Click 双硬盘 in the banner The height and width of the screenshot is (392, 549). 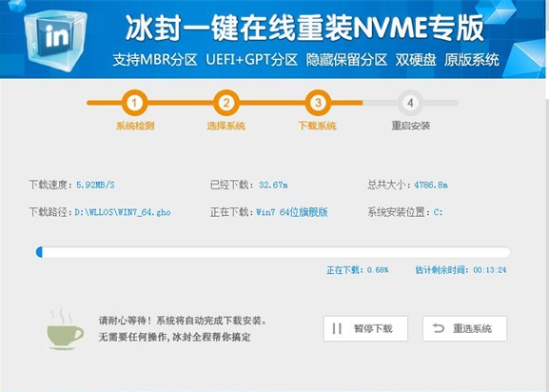tap(416, 60)
